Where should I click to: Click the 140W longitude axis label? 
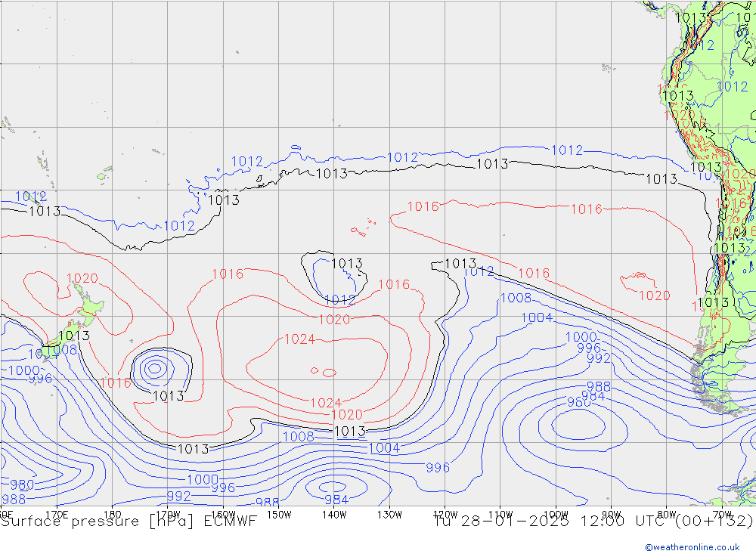click(x=334, y=514)
